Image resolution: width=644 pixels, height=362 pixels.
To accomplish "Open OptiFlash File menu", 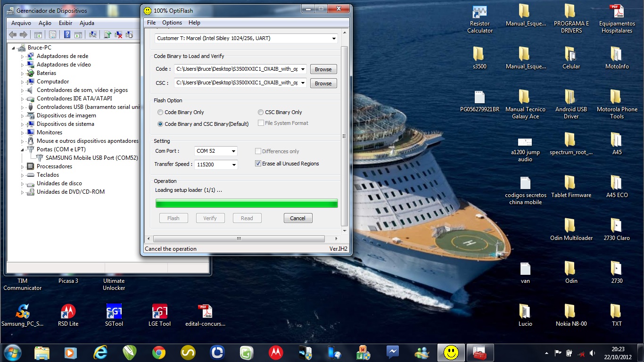I will 151,23.
